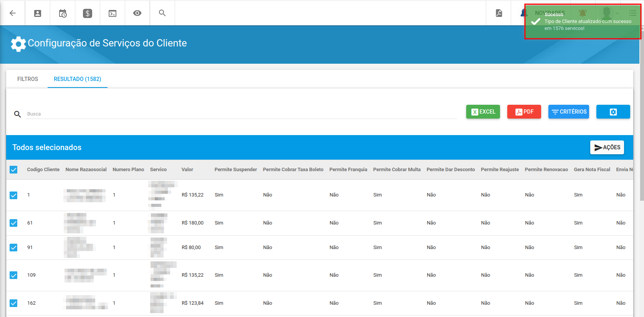Toggle the select-all checkbox in table header

pos(13,170)
